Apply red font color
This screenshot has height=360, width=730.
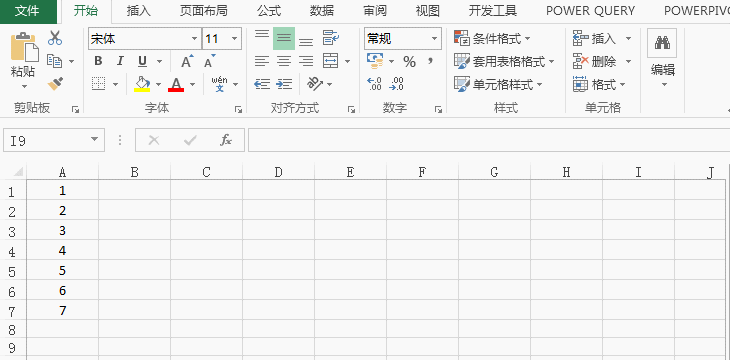[x=176, y=84]
